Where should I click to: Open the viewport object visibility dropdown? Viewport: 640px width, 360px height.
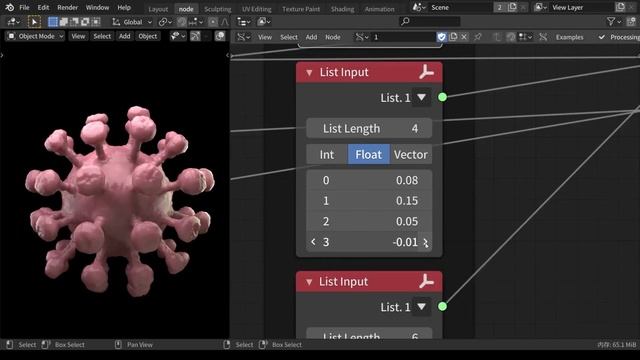[178, 36]
